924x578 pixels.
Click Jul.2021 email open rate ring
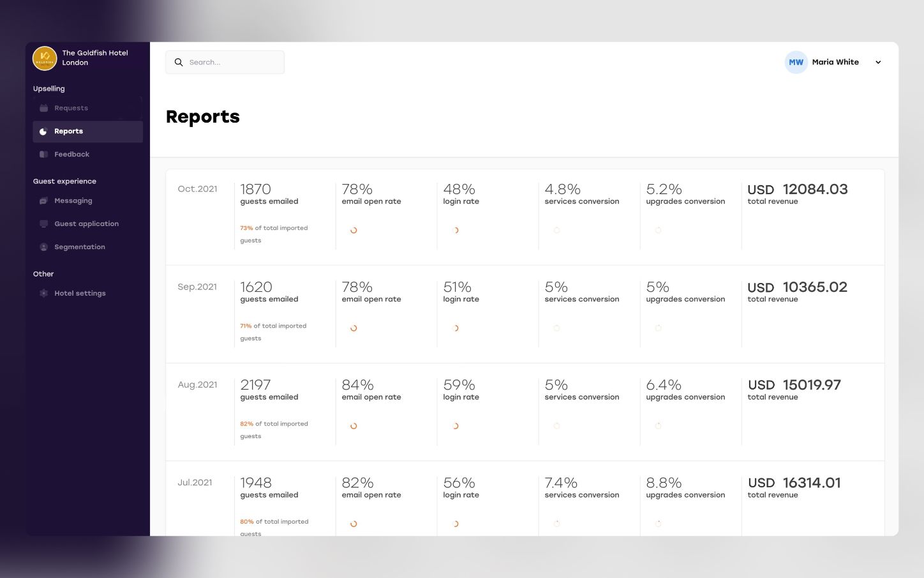[x=354, y=524]
